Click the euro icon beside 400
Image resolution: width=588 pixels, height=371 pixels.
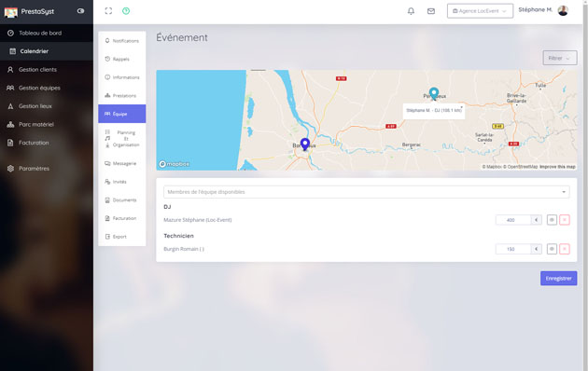pos(537,220)
